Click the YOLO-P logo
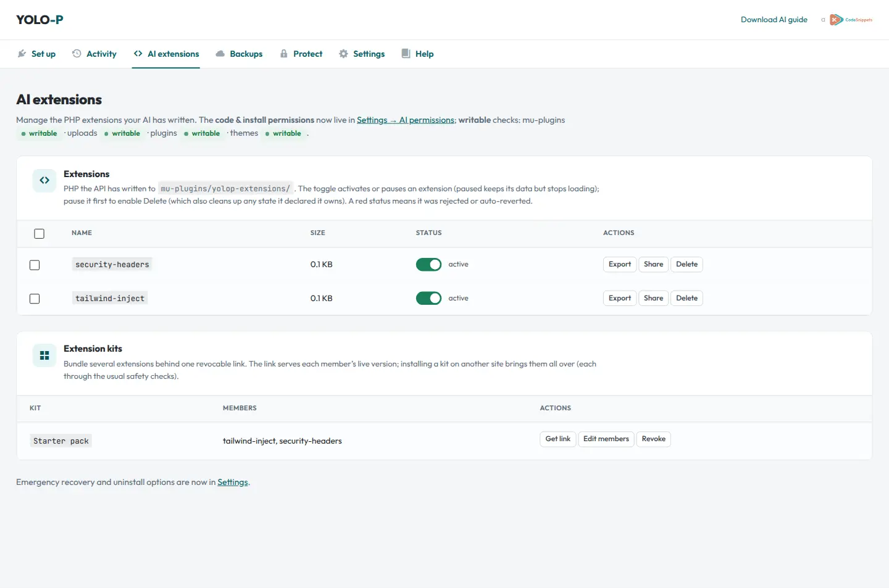The width and height of the screenshot is (889, 588). tap(40, 20)
